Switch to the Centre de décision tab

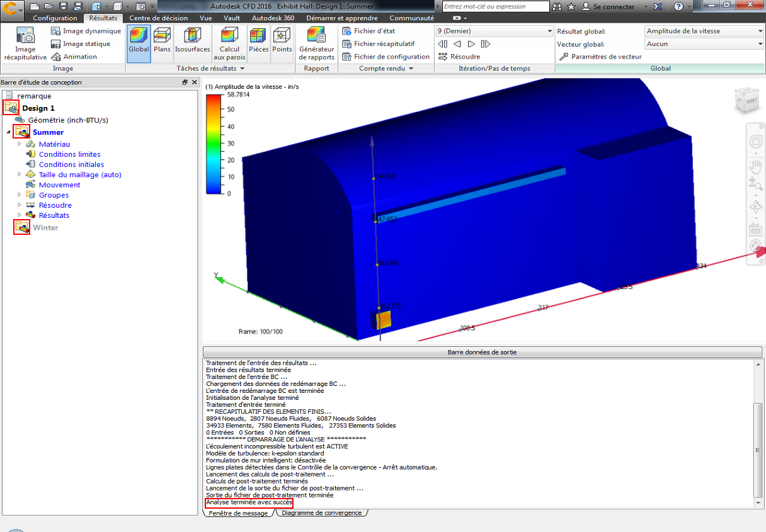[x=158, y=18]
